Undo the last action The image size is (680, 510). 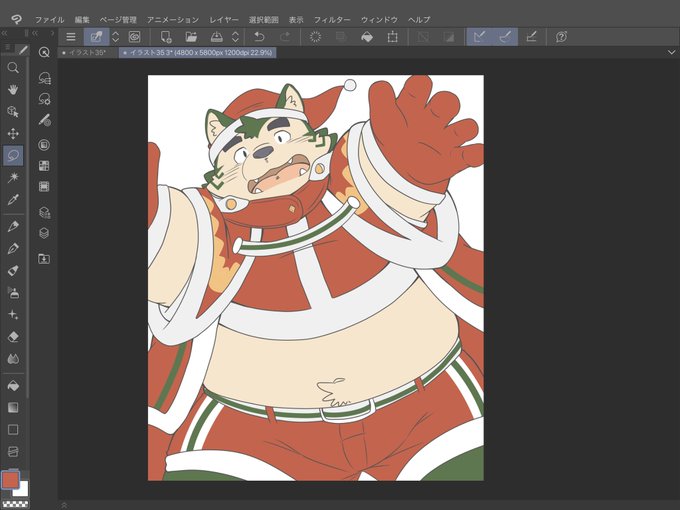[x=259, y=37]
